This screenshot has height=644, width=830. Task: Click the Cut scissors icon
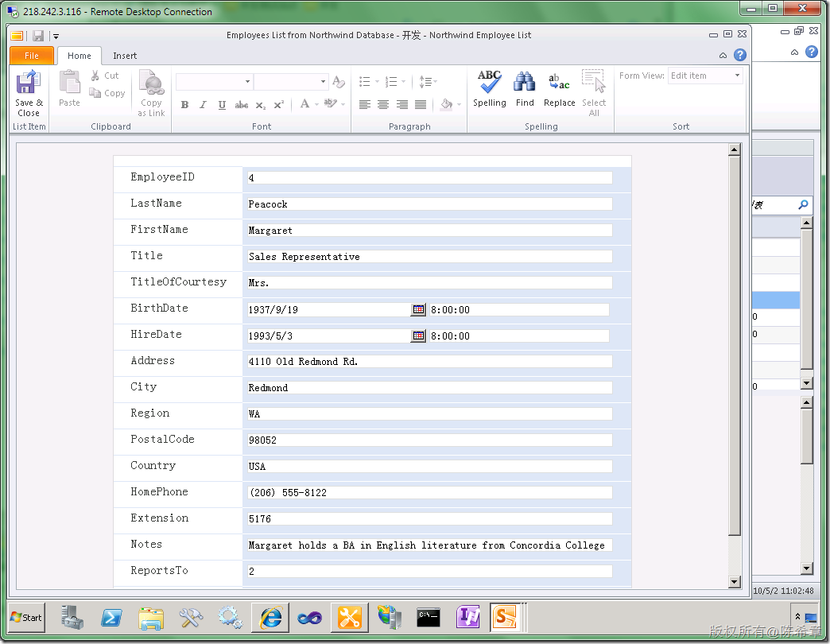coord(95,76)
